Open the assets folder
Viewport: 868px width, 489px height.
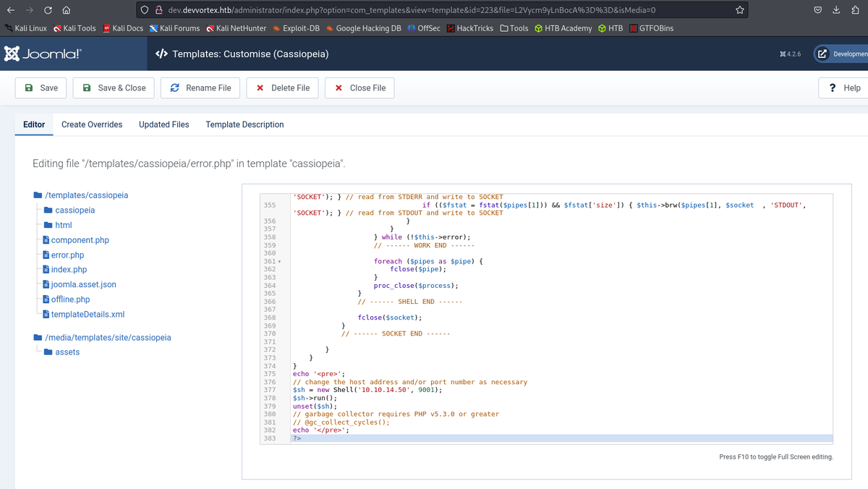(x=67, y=352)
